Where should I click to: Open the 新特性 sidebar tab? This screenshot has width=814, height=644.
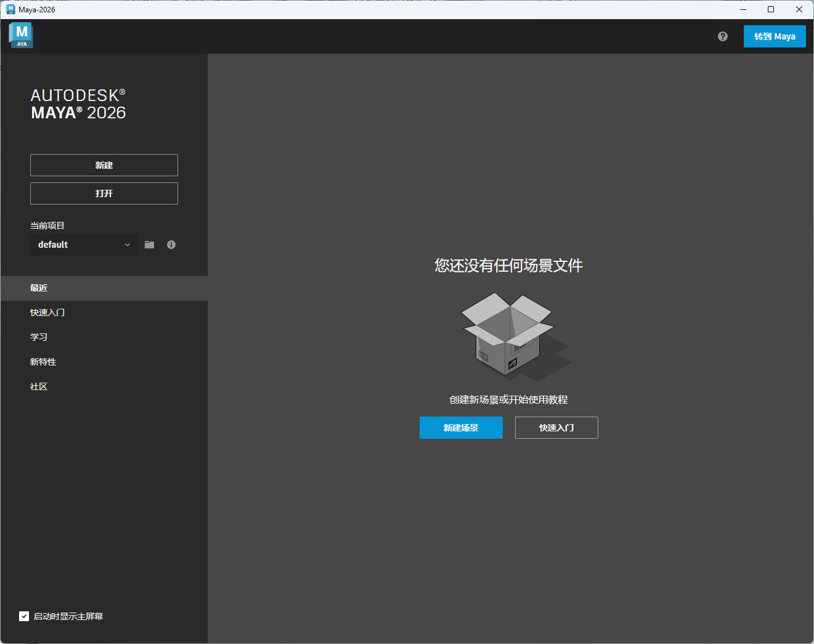pyautogui.click(x=104, y=362)
